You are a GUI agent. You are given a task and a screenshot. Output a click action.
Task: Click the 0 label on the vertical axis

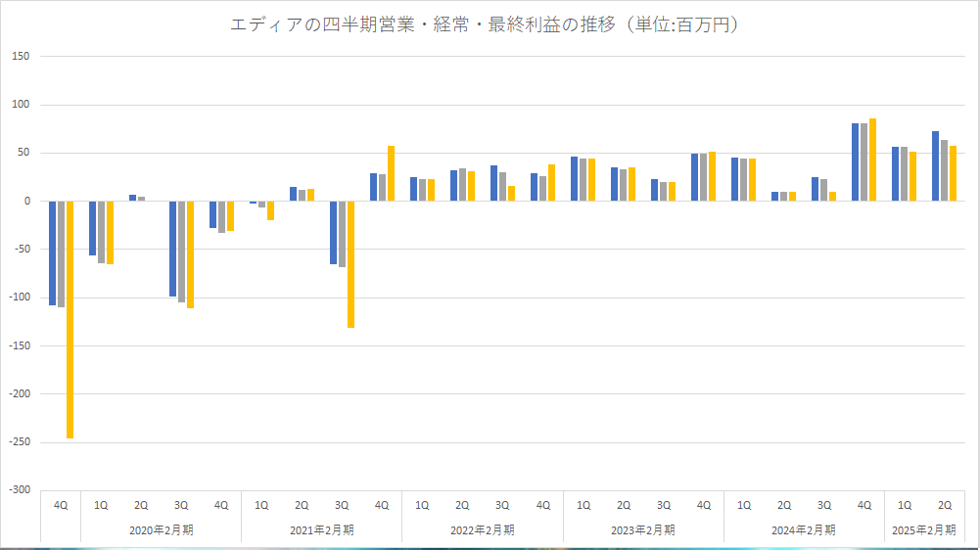[x=27, y=202]
